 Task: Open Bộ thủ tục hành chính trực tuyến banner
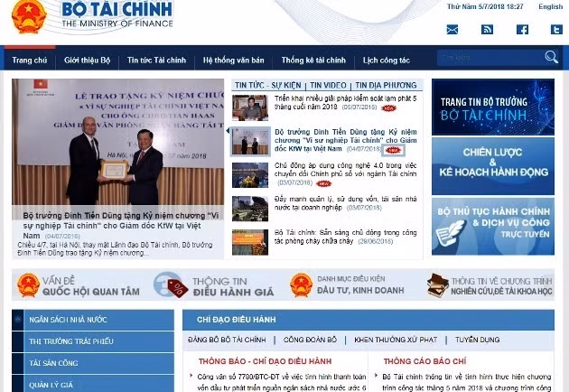[x=493, y=227]
